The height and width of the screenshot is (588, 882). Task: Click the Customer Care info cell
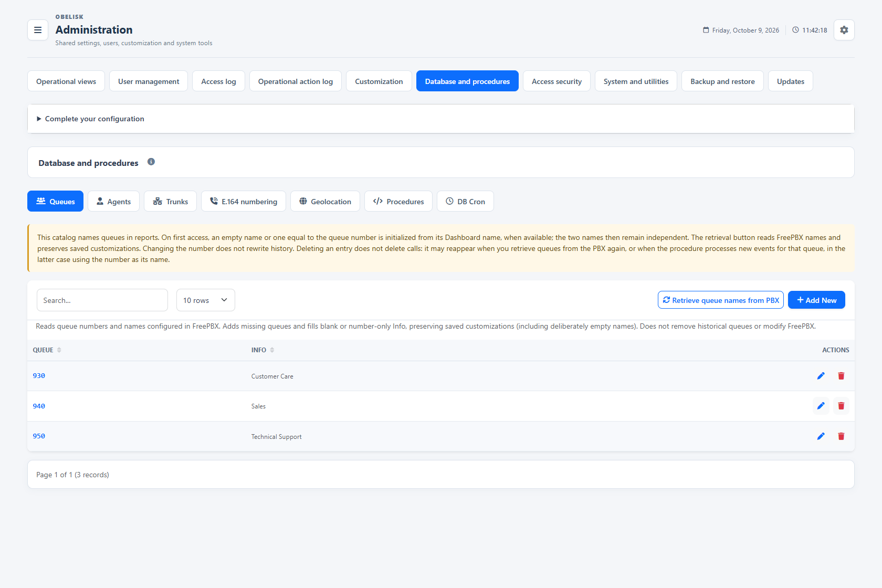coord(272,376)
